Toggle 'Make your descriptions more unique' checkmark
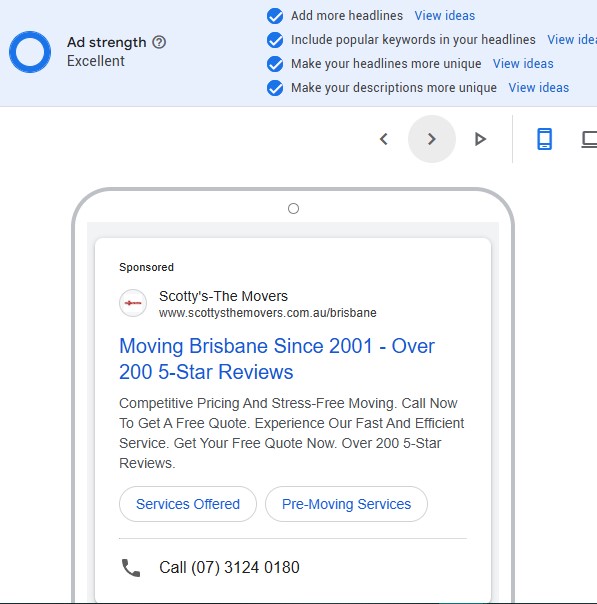This screenshot has height=604, width=597. click(x=275, y=88)
